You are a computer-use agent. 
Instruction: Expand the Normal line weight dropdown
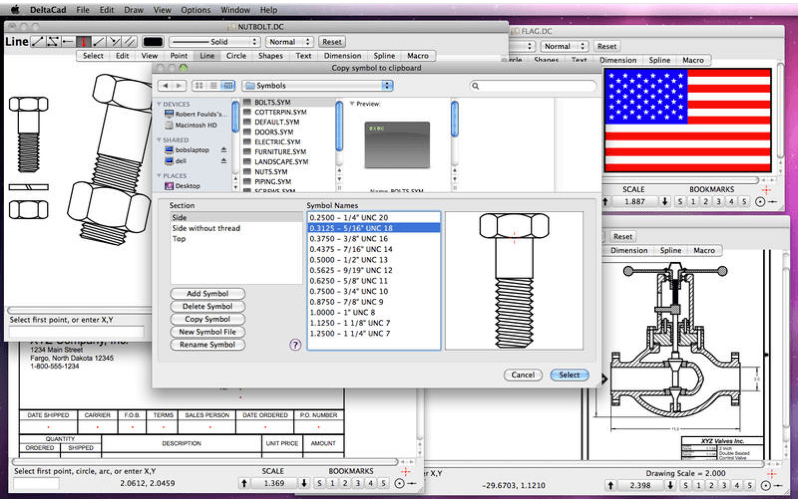[289, 42]
